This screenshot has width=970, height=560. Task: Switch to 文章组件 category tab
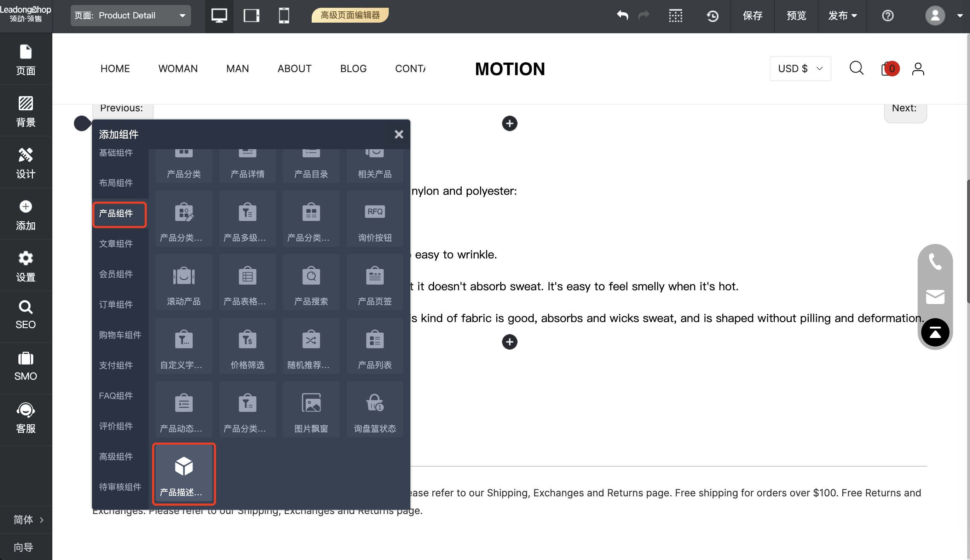point(116,244)
